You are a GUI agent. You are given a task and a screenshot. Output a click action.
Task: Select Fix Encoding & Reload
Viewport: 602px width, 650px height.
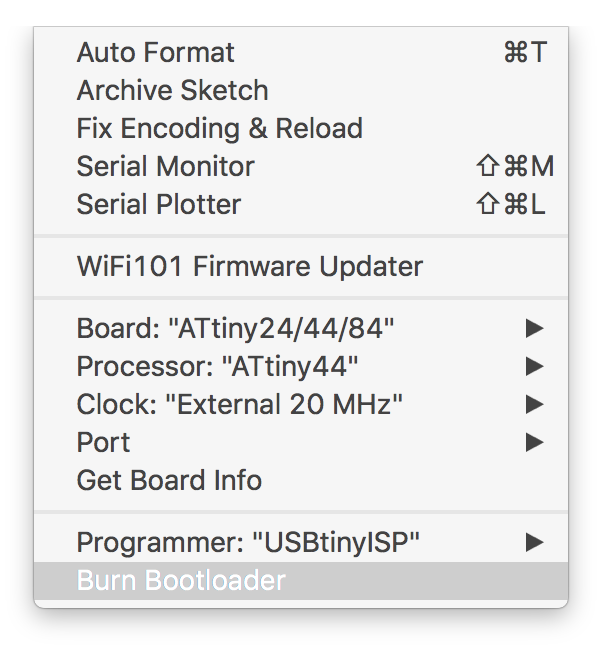pos(301,129)
